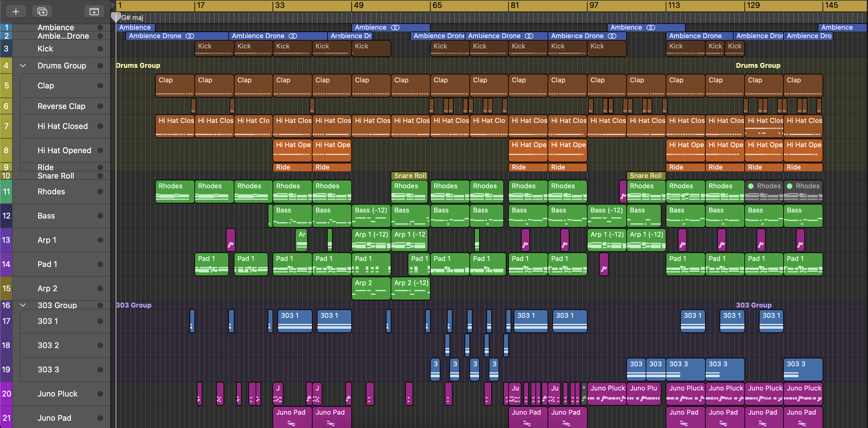This screenshot has width=868, height=428.
Task: Toggle the Juno Pluck track's round indicator button
Action: point(100,394)
